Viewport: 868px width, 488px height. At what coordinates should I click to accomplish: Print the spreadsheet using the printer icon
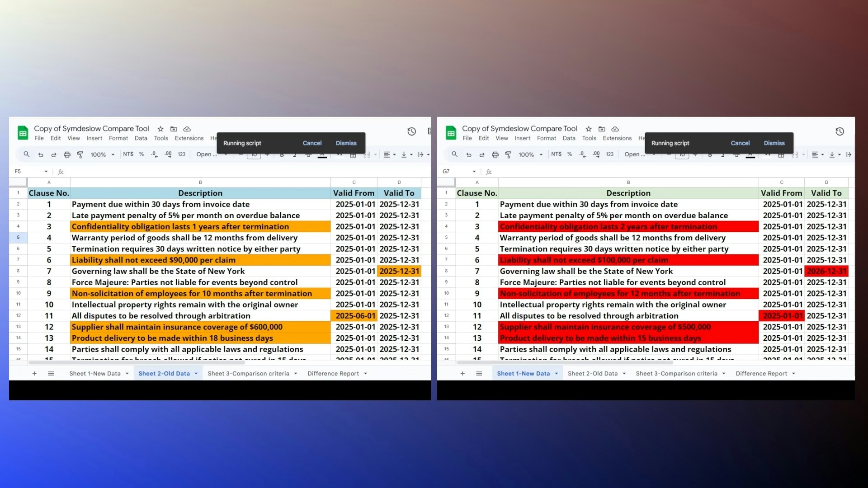[67, 154]
